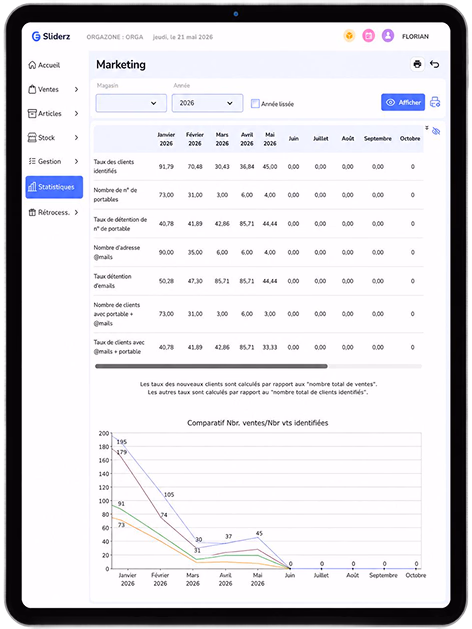The width and height of the screenshot is (472, 629).
Task: Click the Mars 2026 column header
Action: coord(222,139)
